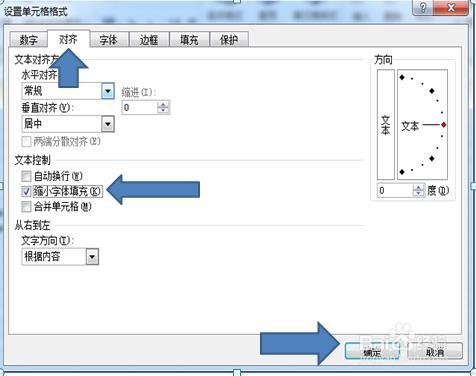Image resolution: width=476 pixels, height=376 pixels.
Task: Switch to the 填充 tab
Action: click(189, 40)
